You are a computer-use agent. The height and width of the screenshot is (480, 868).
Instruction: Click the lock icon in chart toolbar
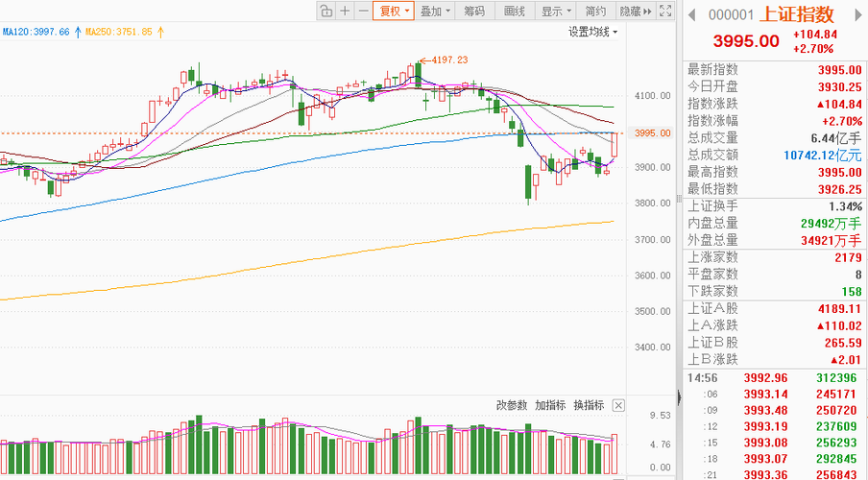point(326,12)
